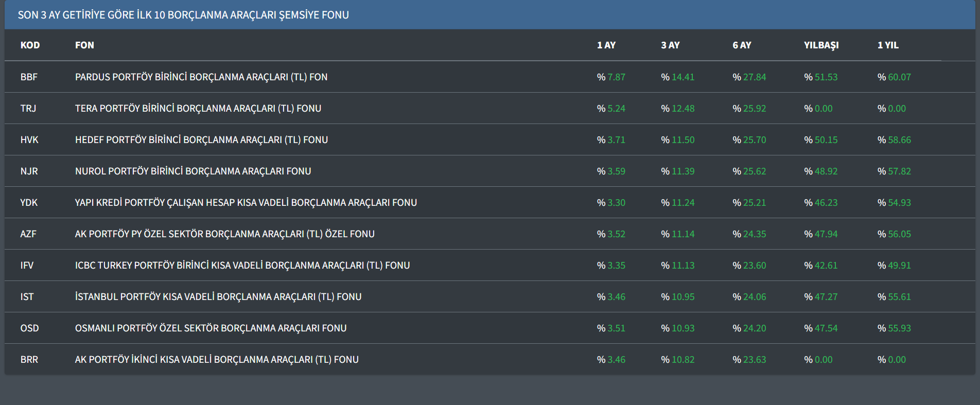This screenshot has width=980, height=405.
Task: Open AK Portföy İkinci Kısa Vadeli fund name
Action: (216, 360)
